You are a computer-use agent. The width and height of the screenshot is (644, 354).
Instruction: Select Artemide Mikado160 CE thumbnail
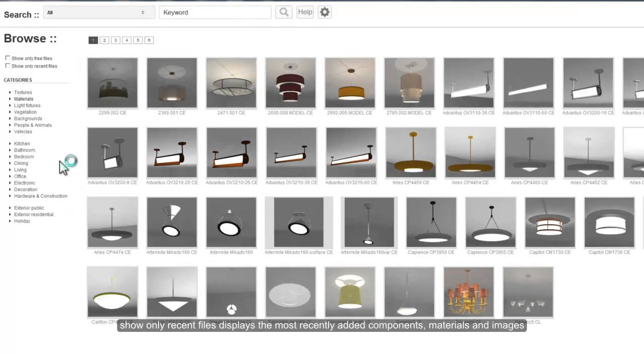pyautogui.click(x=172, y=222)
